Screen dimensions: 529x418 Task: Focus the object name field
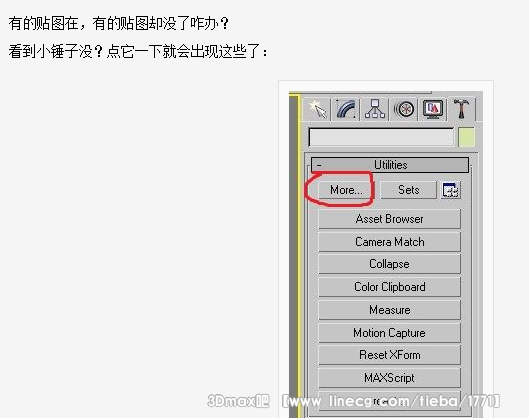point(381,137)
